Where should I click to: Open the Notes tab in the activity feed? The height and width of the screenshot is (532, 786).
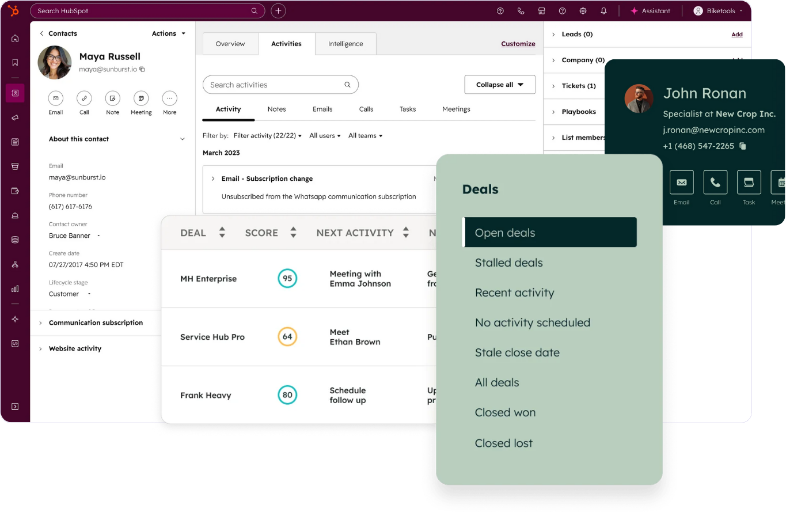coord(276,109)
